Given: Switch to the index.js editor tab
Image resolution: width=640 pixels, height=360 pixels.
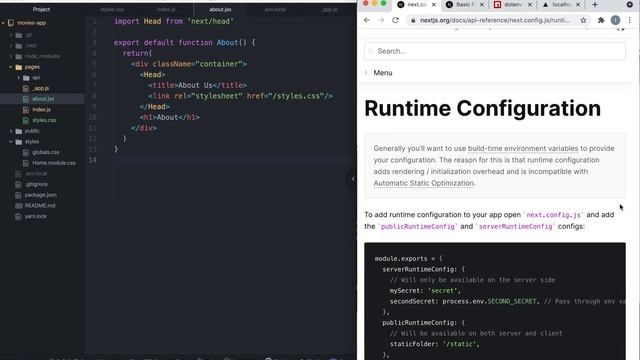Looking at the screenshot, I should pyautogui.click(x=166, y=9).
